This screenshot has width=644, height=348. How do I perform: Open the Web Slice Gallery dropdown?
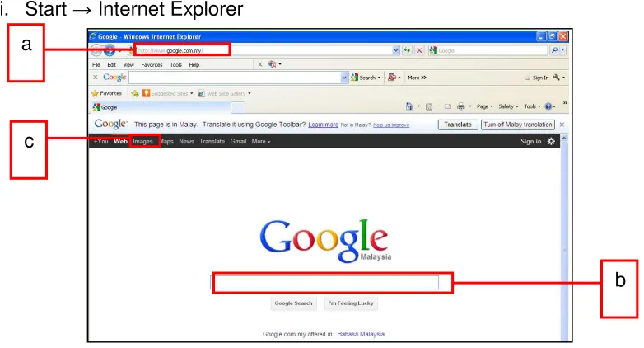tap(250, 93)
